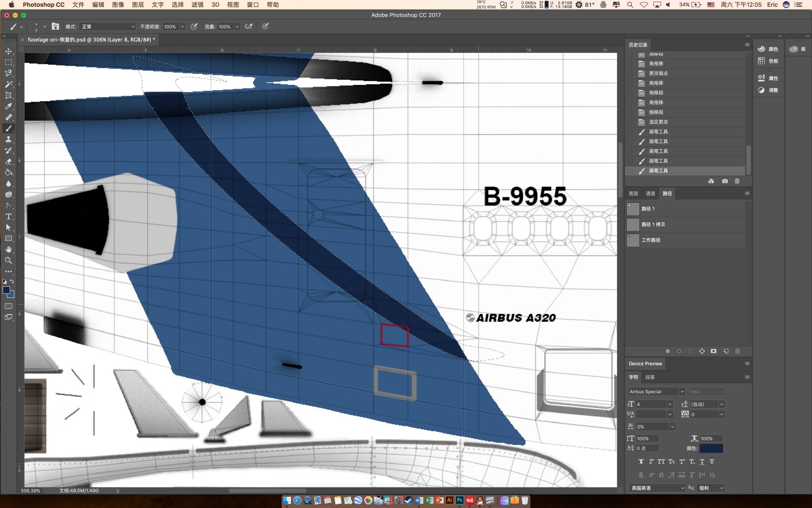Open the blend mode 正常 dropdown
This screenshot has width=812, height=508.
click(x=108, y=27)
